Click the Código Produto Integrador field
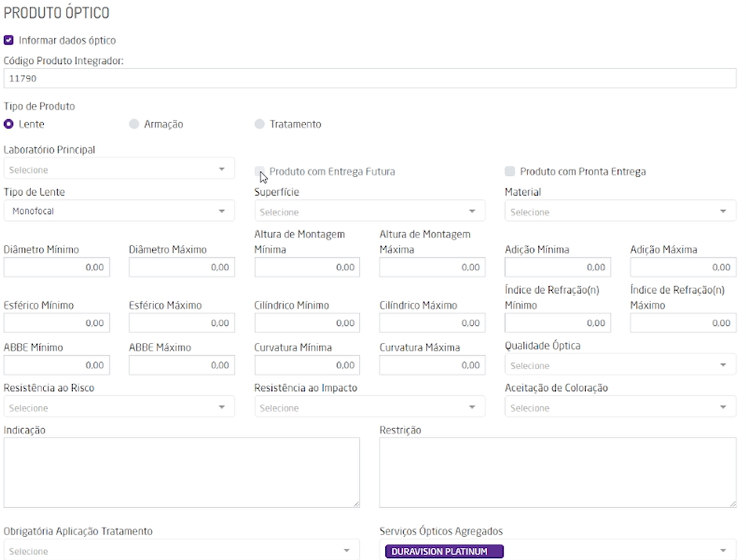Viewport: 746px width, 560px height. [x=369, y=78]
